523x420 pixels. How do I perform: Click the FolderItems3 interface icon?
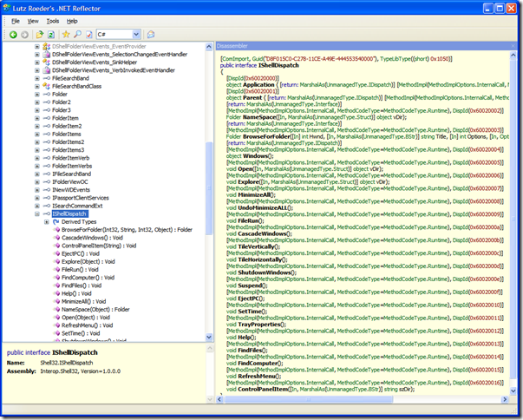point(46,150)
